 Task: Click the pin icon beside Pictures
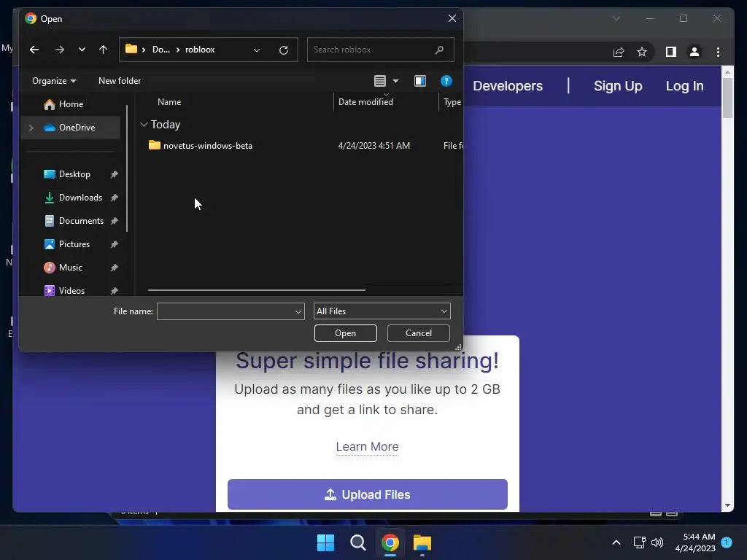115,244
